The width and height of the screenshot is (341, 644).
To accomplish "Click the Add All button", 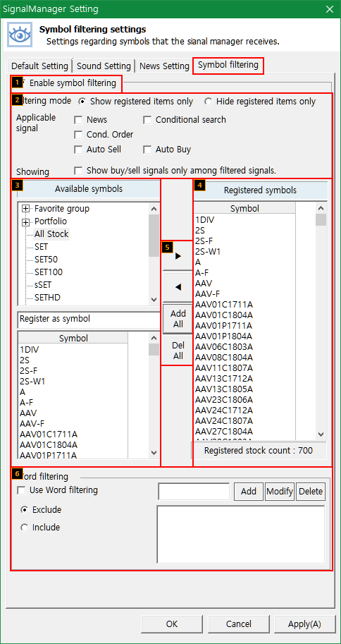I will point(178,319).
